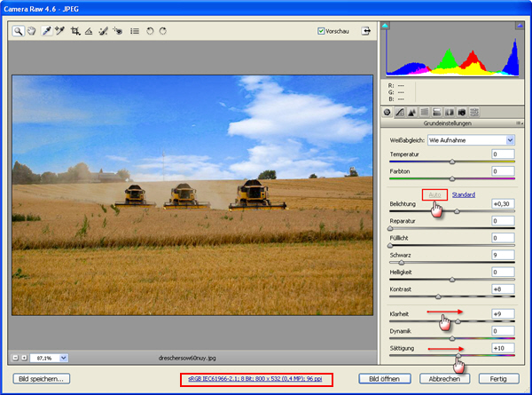Select the Zoom tool in toolbar
Image resolution: width=532 pixels, height=395 pixels.
(x=19, y=31)
